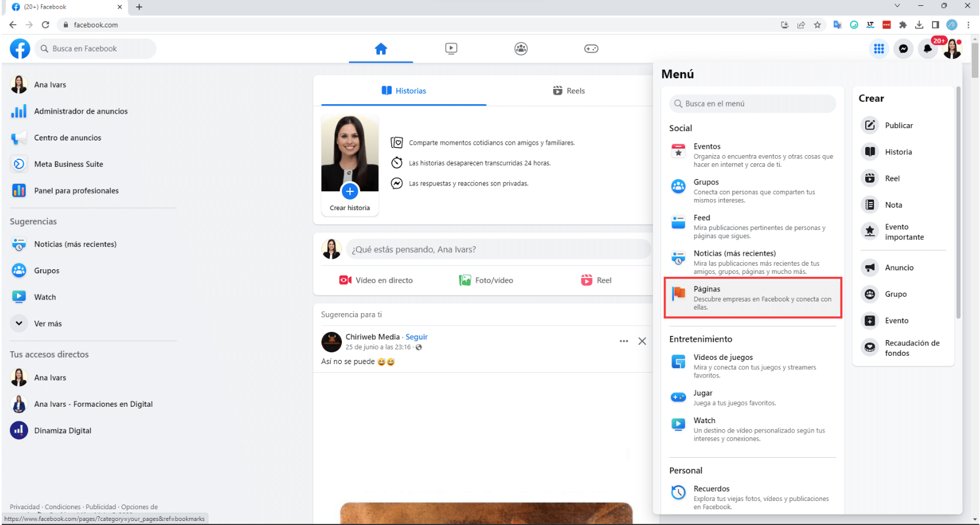This screenshot has height=525, width=980.
Task: Click the Condiciones footer link
Action: pyautogui.click(x=63, y=507)
